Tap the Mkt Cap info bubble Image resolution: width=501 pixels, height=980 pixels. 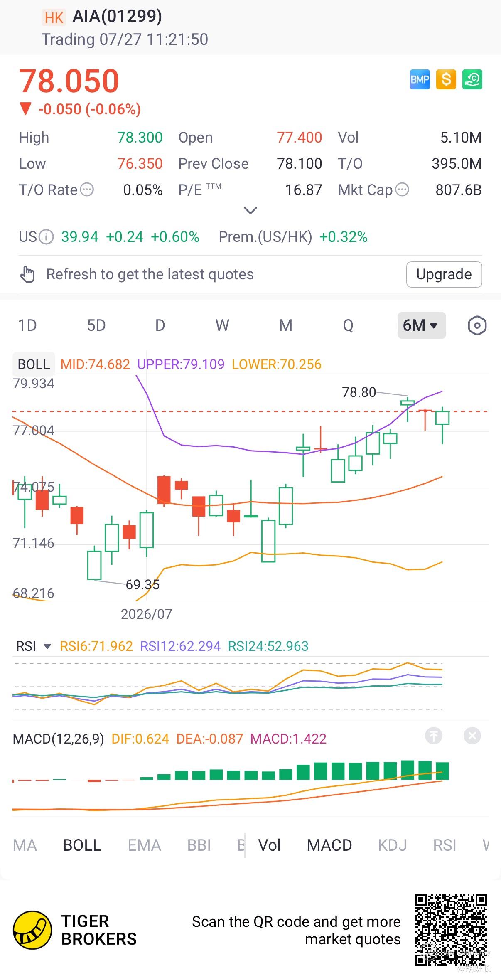[x=402, y=190]
